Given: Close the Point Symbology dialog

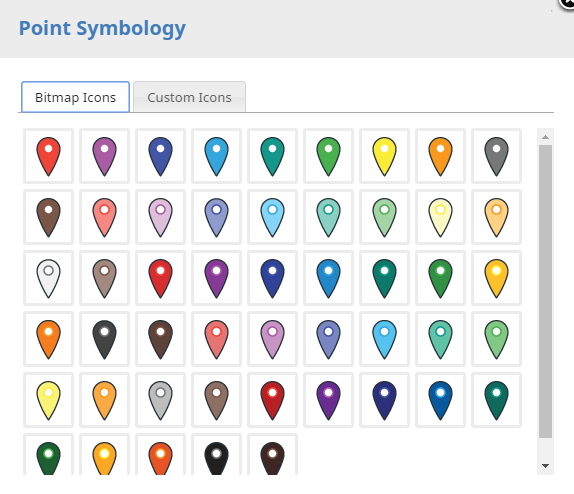Looking at the screenshot, I should (x=567, y=3).
